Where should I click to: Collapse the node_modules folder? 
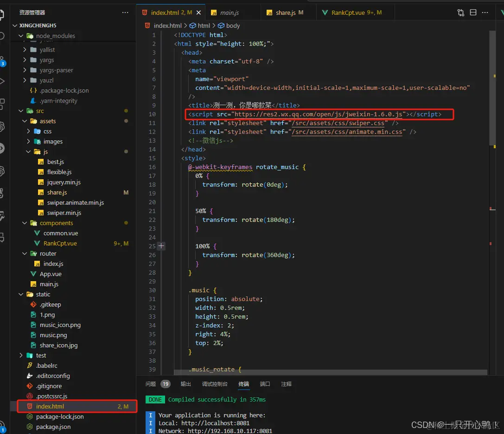(x=21, y=36)
